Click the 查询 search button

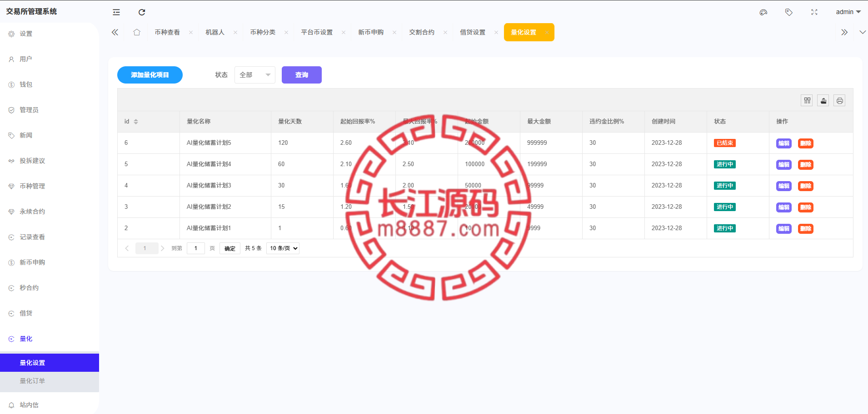[x=302, y=75]
